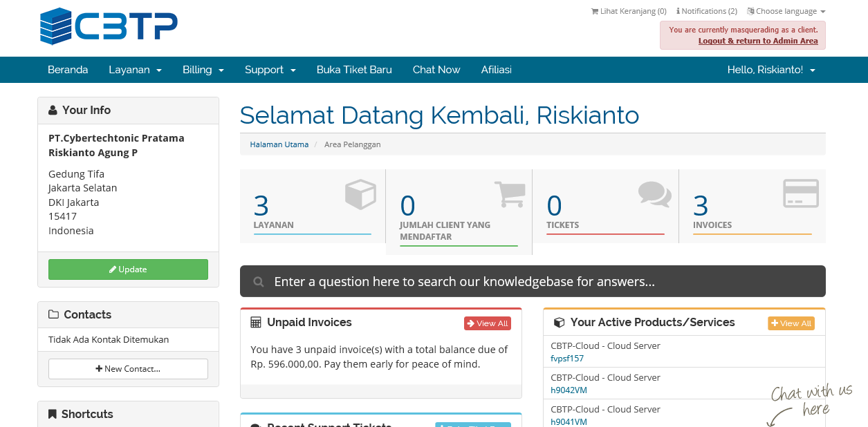This screenshot has width=868, height=427.
Task: Click the Shortcuts flag icon
Action: point(52,413)
